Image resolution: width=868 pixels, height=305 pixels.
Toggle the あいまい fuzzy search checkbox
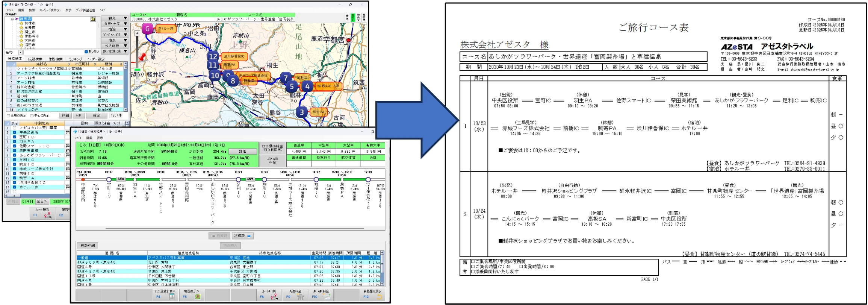86,52
